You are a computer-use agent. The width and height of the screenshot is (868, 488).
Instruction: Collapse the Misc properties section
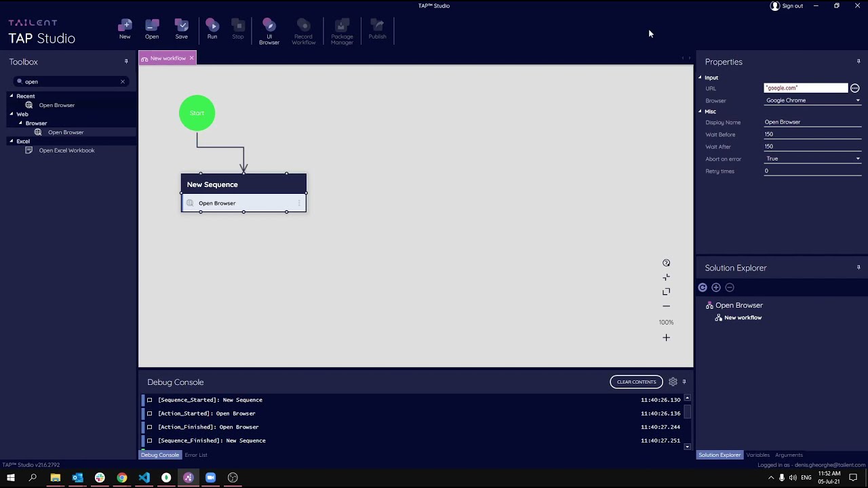[x=701, y=111]
